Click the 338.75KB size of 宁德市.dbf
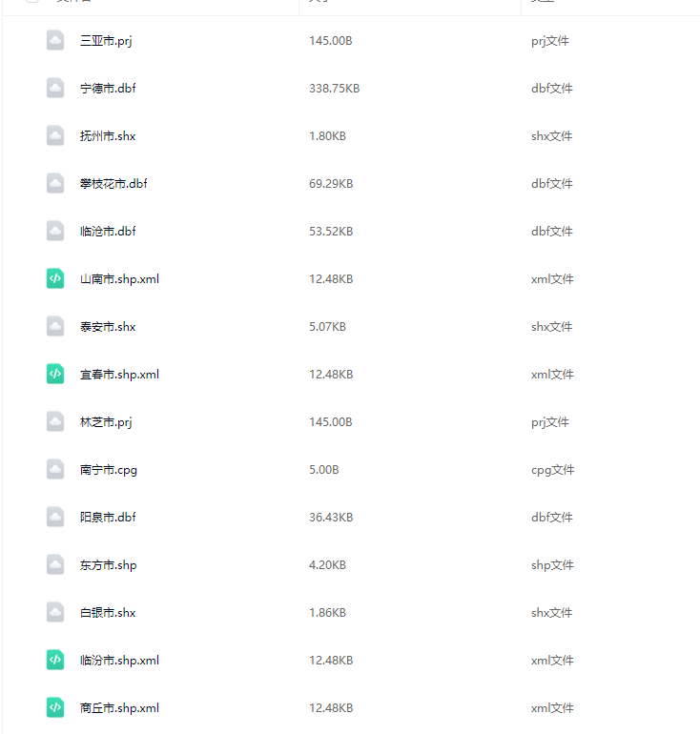This screenshot has width=700, height=734. (334, 89)
